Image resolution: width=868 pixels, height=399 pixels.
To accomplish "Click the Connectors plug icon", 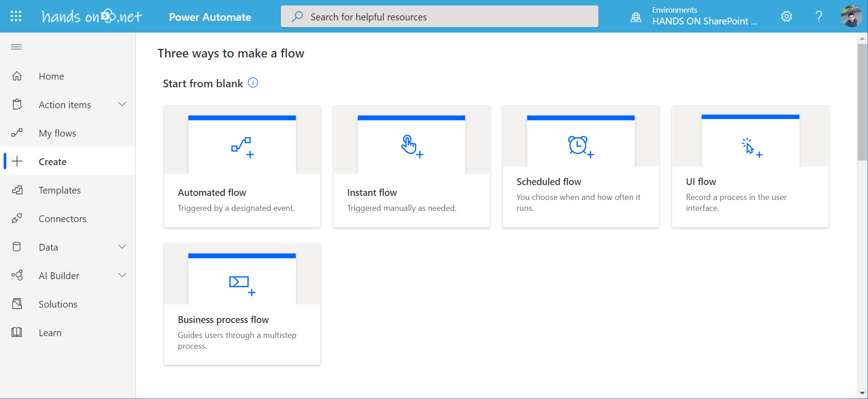I will coord(17,219).
